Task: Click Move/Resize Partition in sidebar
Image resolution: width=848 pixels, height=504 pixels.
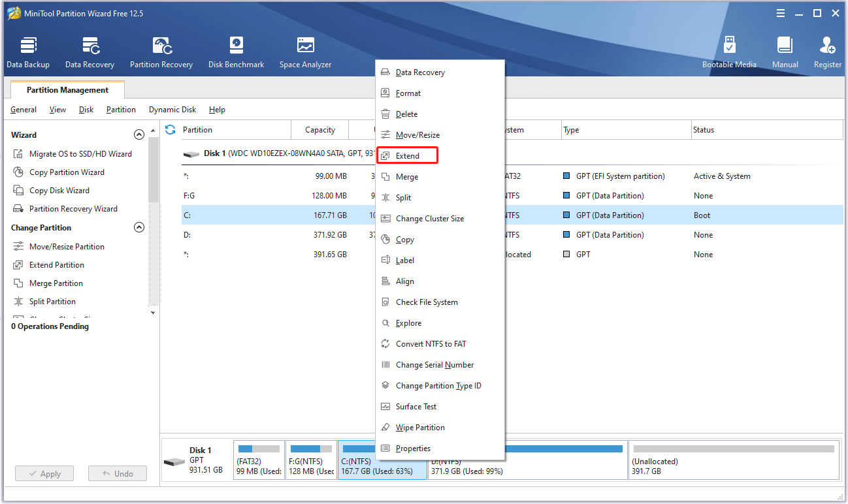Action: [59, 247]
